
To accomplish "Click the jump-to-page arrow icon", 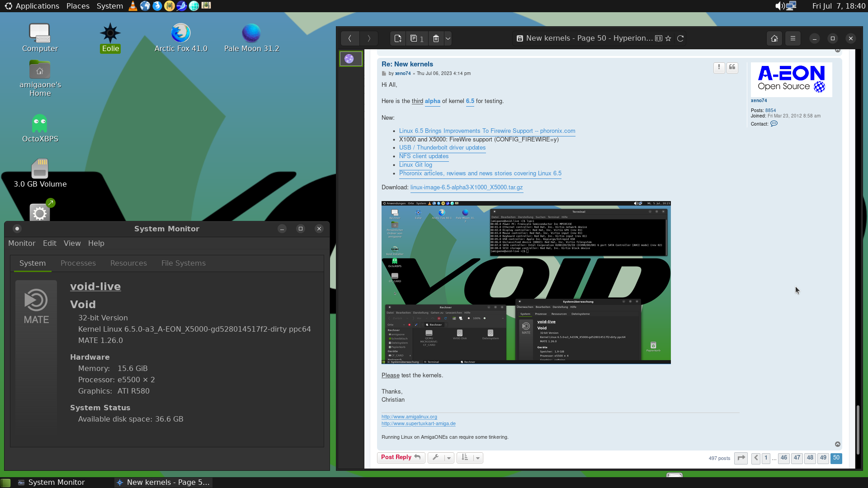I will tap(741, 458).
